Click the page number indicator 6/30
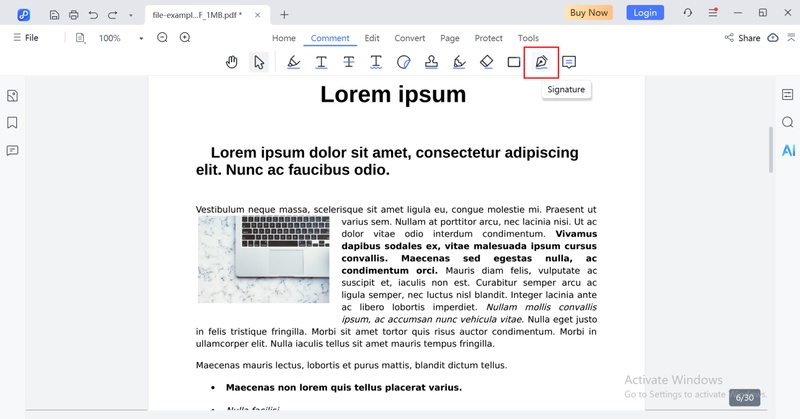Viewport: 800px width, 419px height. click(744, 398)
